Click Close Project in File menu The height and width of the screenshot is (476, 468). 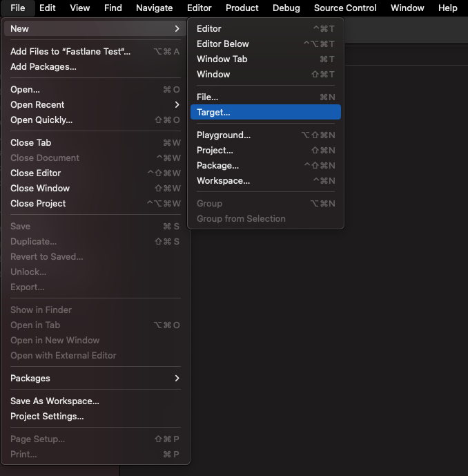tap(39, 204)
